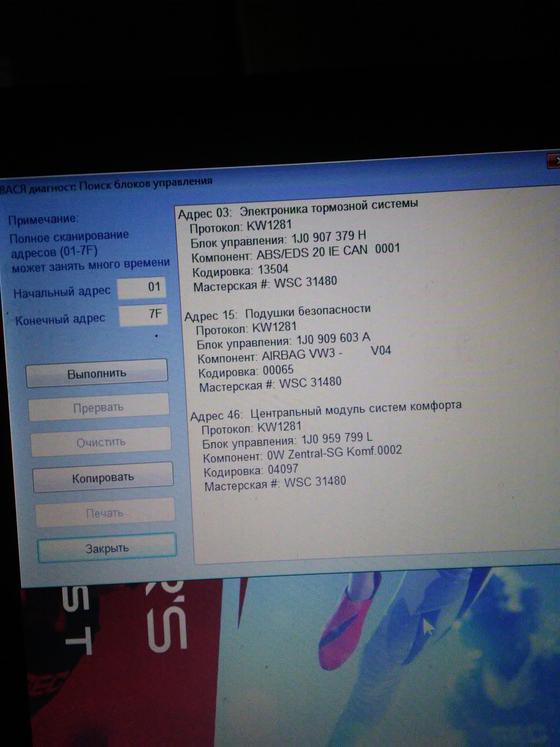Screen dimensions: 560x747
Task: Click the Блок управления 1J0 909 603 A line
Action: (x=283, y=341)
